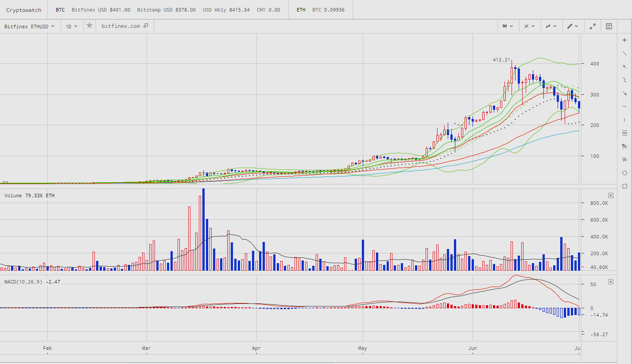The height and width of the screenshot is (364, 632).
Task: Open the step-line overlay dropdown
Action: pos(551,26)
